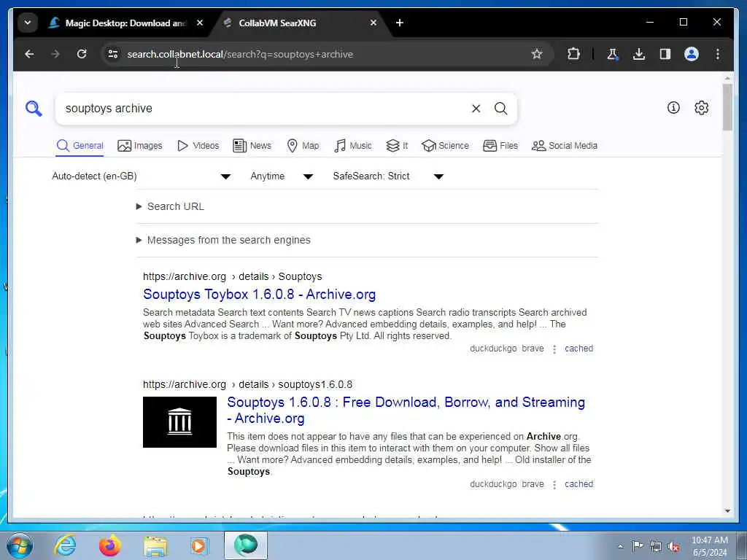Click the archive.org souptoys1.6.0.8 URL
The height and width of the screenshot is (560, 747).
coord(248,384)
